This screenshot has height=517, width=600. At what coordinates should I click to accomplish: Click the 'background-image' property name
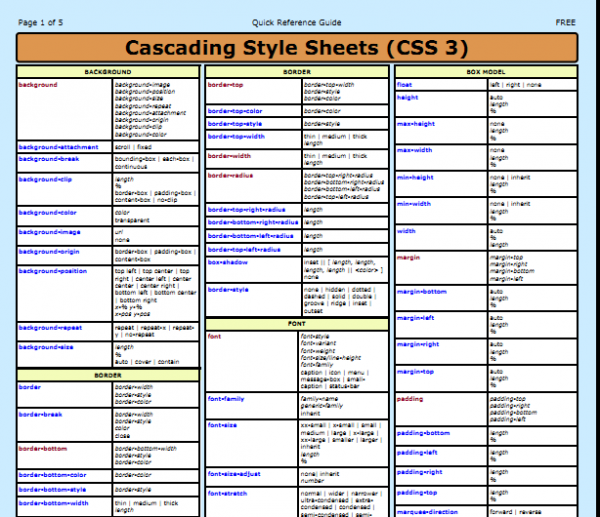point(49,232)
